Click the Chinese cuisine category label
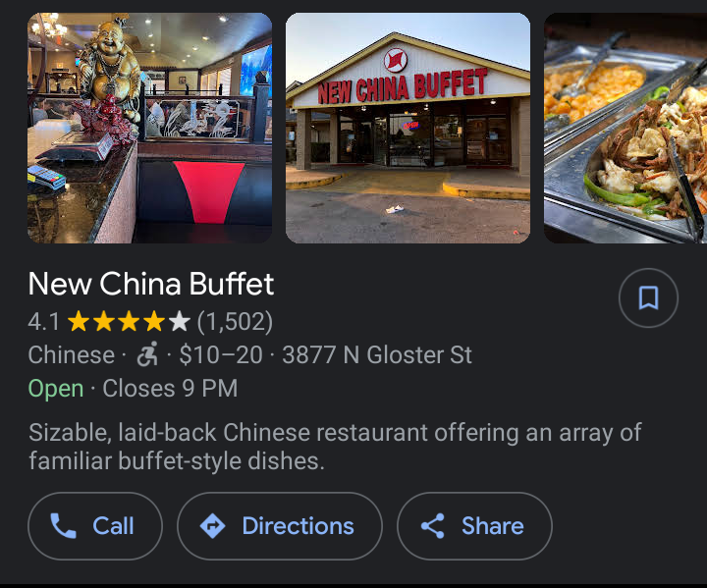 pos(72,355)
